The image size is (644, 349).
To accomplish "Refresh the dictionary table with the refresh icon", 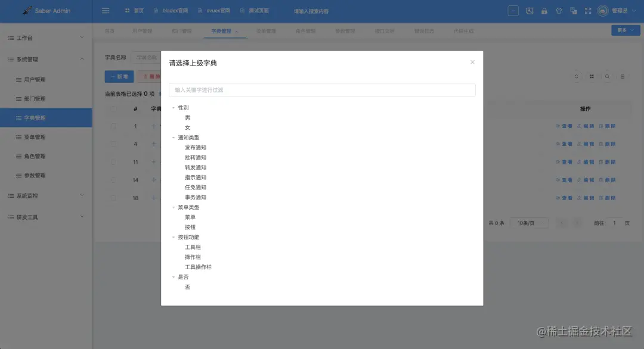I will click(x=576, y=76).
